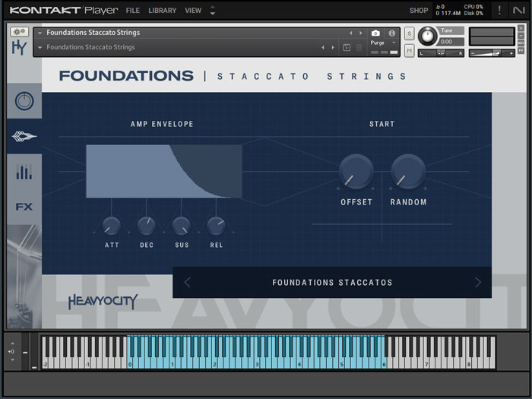Click the Native Instruments NI logo
This screenshot has height=399, width=532.
click(518, 11)
